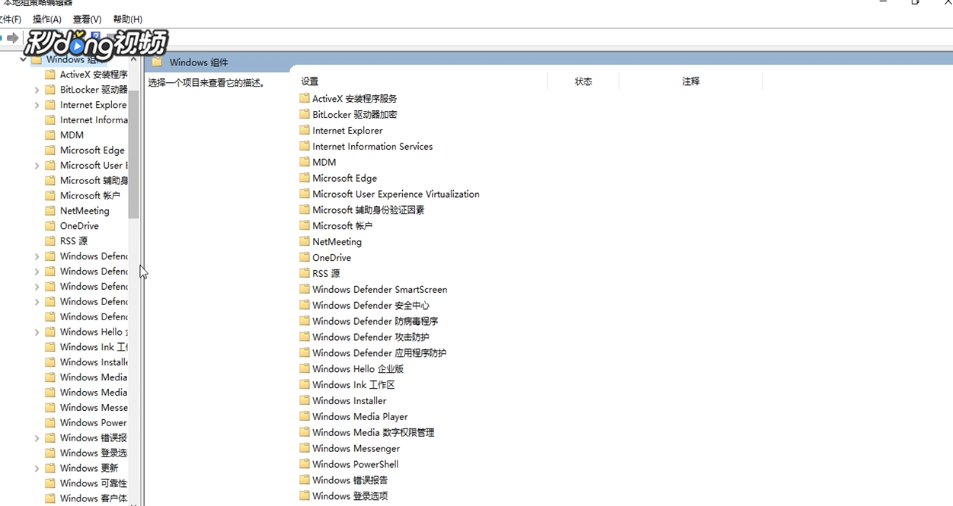Select RSS 源 in the left tree

(74, 241)
